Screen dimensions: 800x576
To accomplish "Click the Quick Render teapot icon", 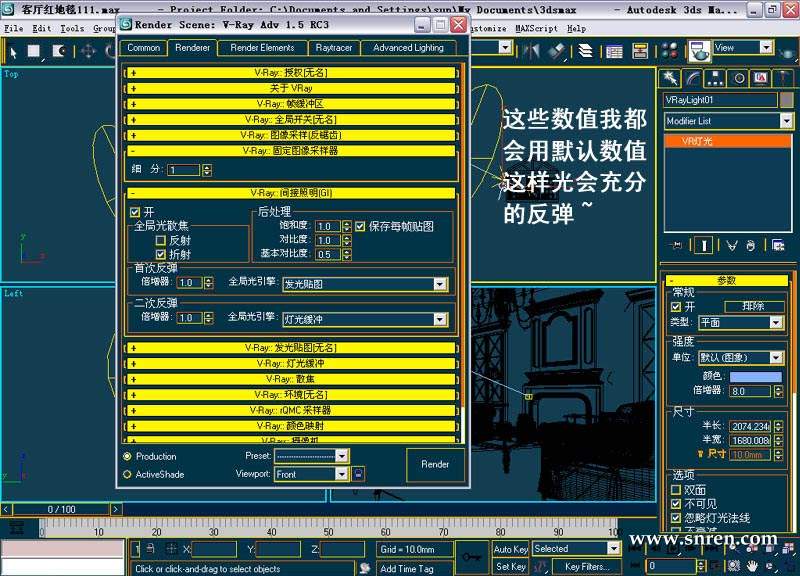I will pyautogui.click(x=788, y=52).
